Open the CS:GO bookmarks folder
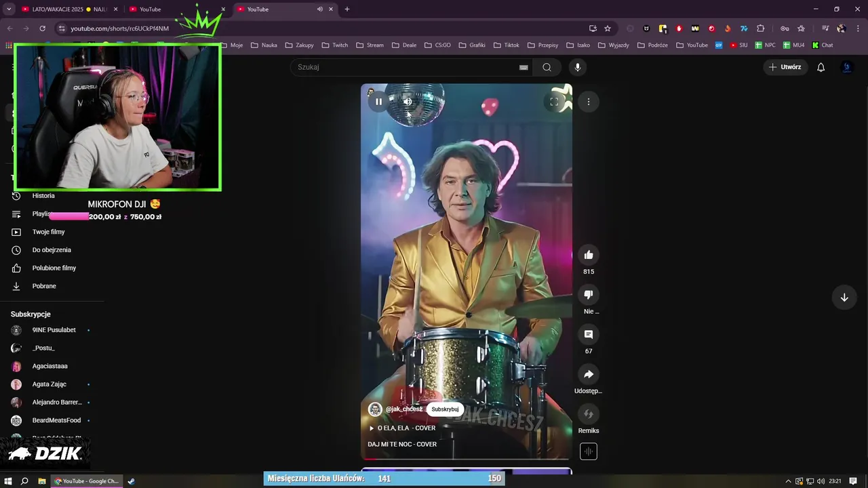 [437, 45]
